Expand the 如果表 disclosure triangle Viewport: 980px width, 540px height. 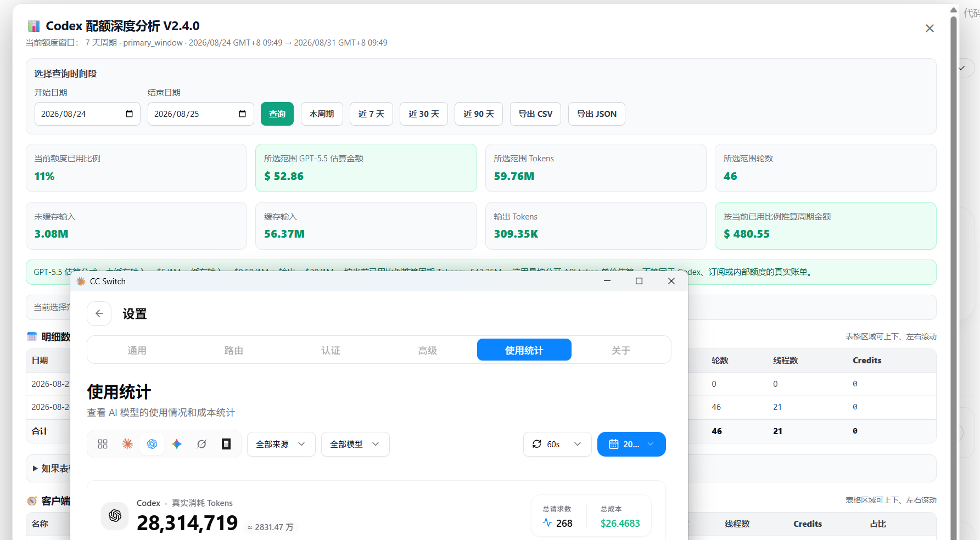(35, 468)
